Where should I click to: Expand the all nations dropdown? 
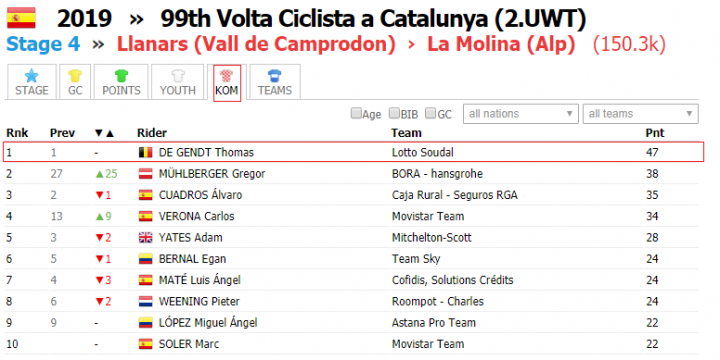(x=521, y=113)
